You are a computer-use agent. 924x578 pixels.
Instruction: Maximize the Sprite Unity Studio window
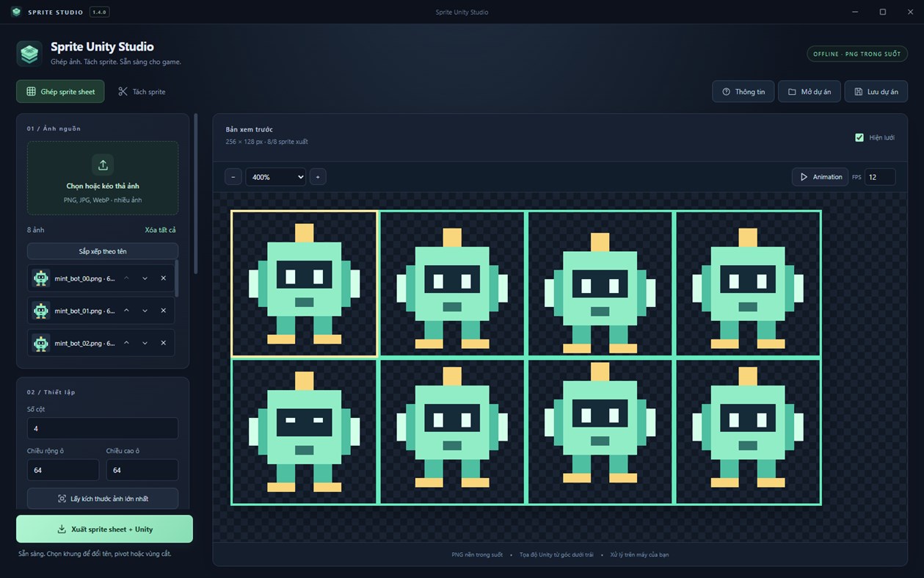[883, 12]
